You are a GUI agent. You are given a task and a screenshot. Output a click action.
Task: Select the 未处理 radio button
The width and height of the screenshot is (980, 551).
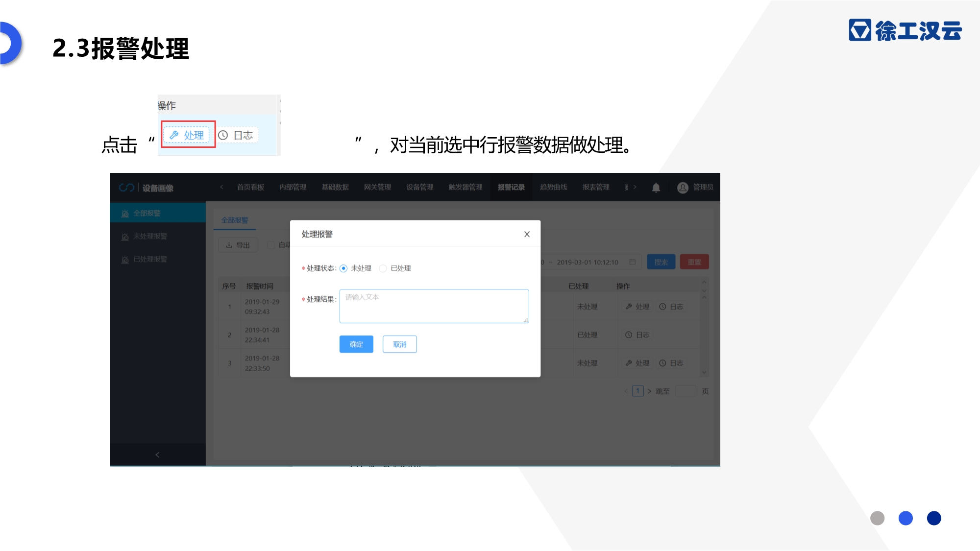[x=343, y=268]
